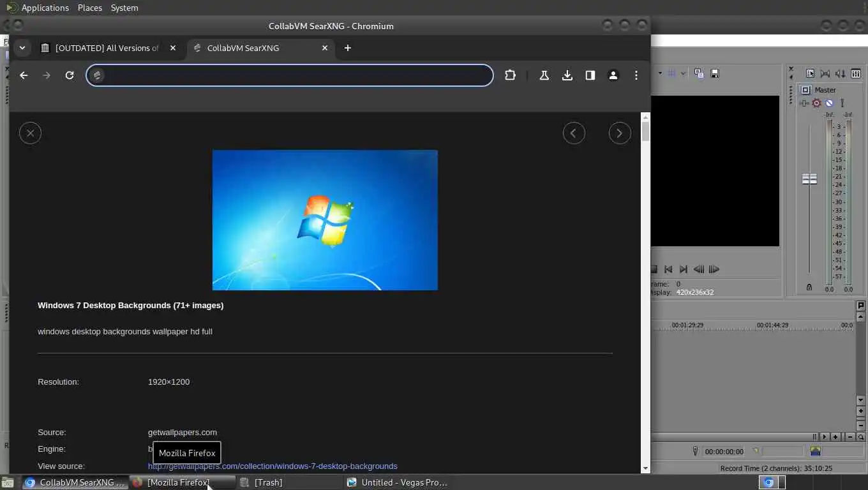868x490 pixels.
Task: Click Vegas mixer downmix output icon
Action: pyautogui.click(x=825, y=73)
